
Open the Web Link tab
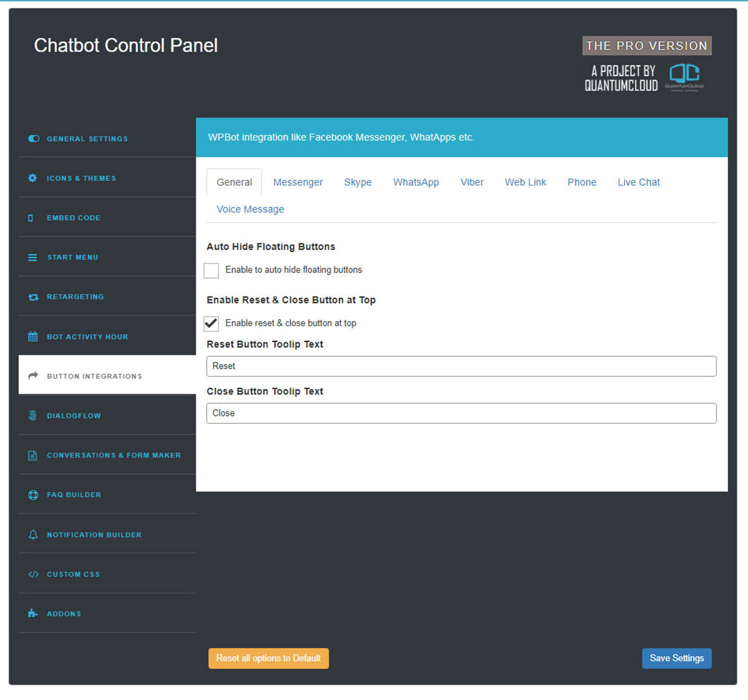tap(525, 182)
